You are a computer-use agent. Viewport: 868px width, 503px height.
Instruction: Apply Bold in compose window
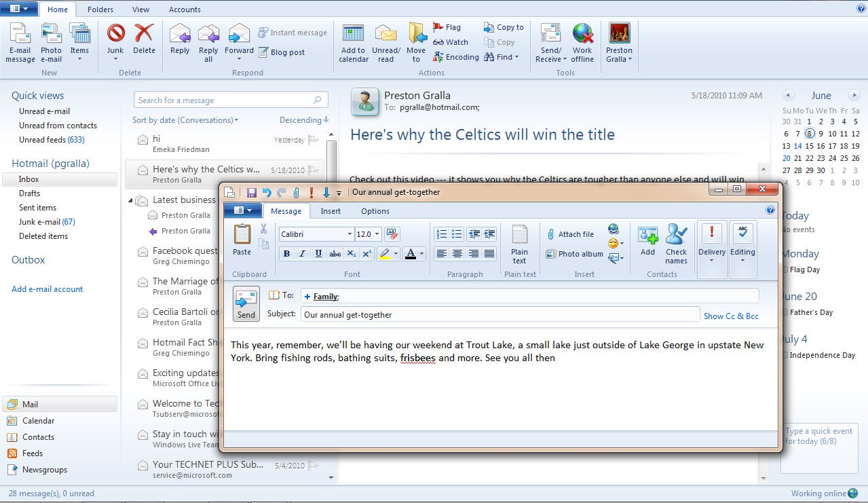(x=286, y=254)
